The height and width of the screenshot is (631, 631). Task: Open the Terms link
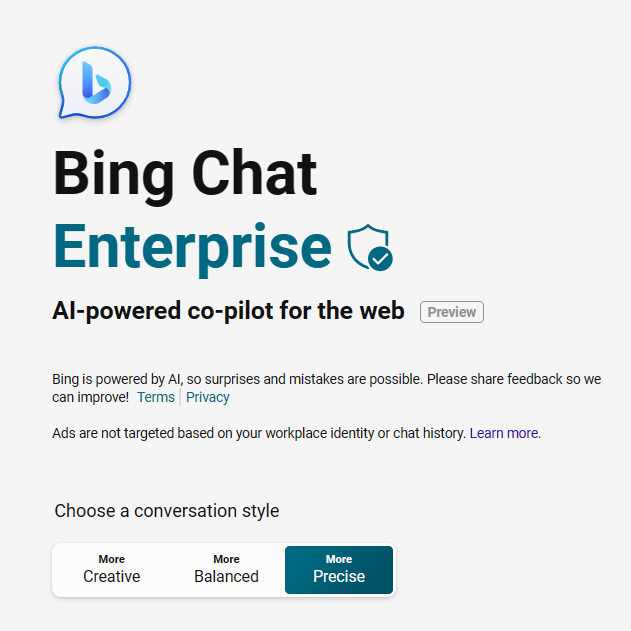click(x=156, y=397)
